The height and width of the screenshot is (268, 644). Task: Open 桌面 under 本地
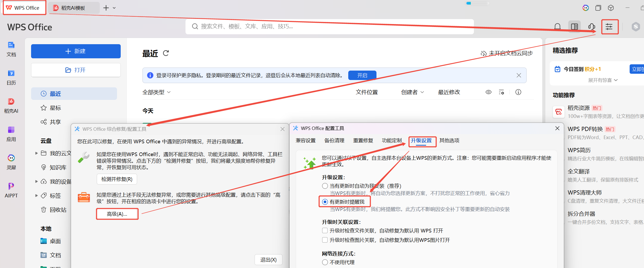click(x=51, y=241)
